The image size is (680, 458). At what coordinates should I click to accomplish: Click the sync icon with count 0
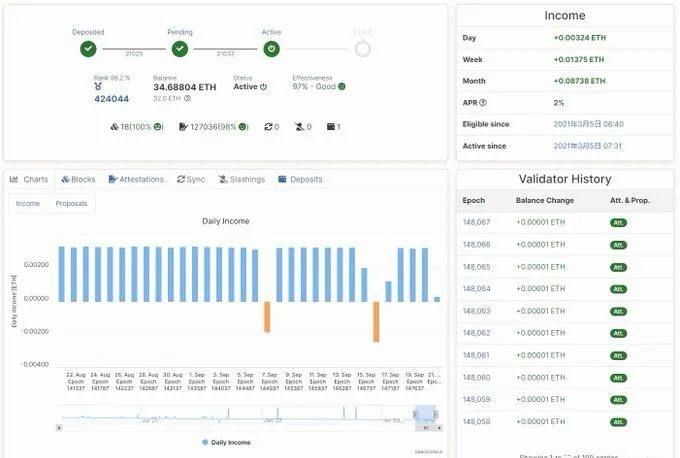[268, 127]
